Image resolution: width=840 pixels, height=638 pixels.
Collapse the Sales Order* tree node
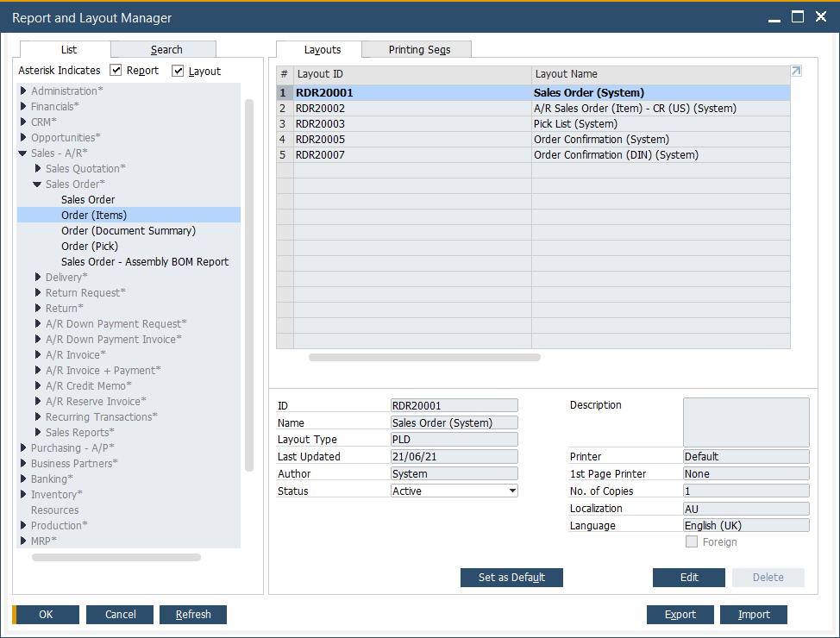coord(36,184)
